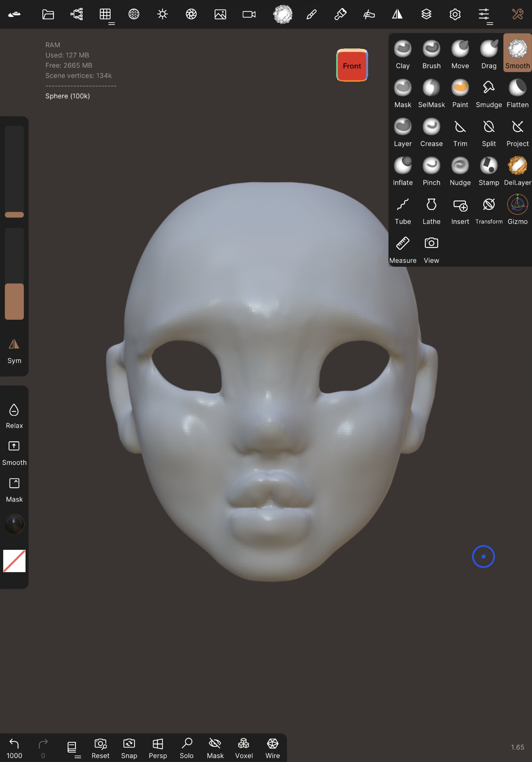This screenshot has width=532, height=762.
Task: Toggle Sym symmetry on left panel
Action: coord(14,351)
